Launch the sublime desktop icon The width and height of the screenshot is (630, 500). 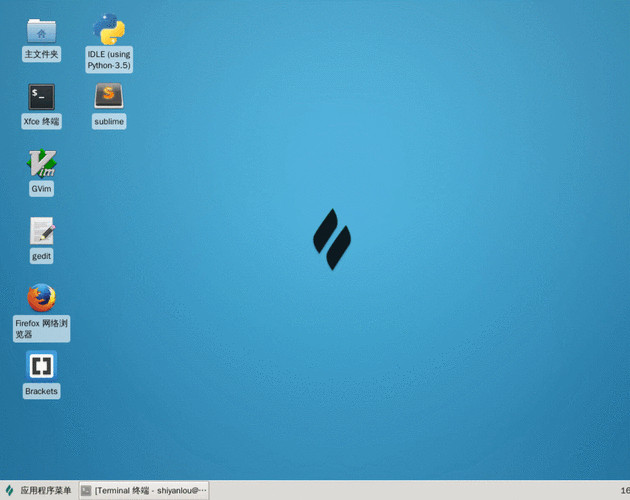coord(109,96)
